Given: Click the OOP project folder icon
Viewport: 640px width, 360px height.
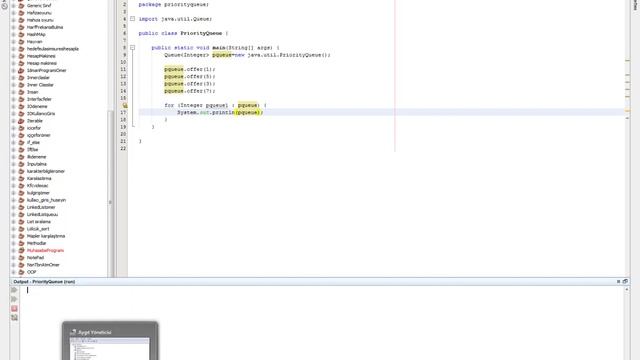Looking at the screenshot, I should [x=21, y=272].
